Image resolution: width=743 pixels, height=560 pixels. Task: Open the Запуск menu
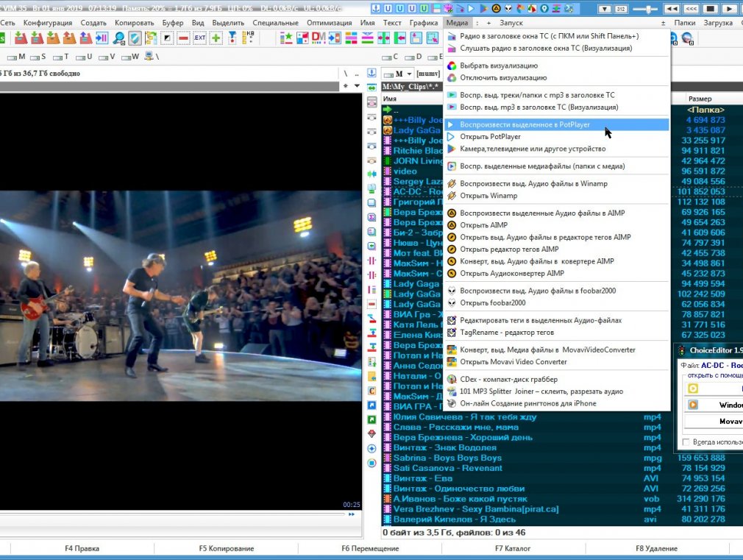(x=511, y=23)
